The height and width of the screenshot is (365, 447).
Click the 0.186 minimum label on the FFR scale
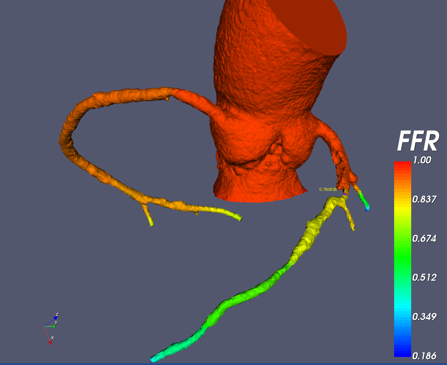[x=424, y=356]
